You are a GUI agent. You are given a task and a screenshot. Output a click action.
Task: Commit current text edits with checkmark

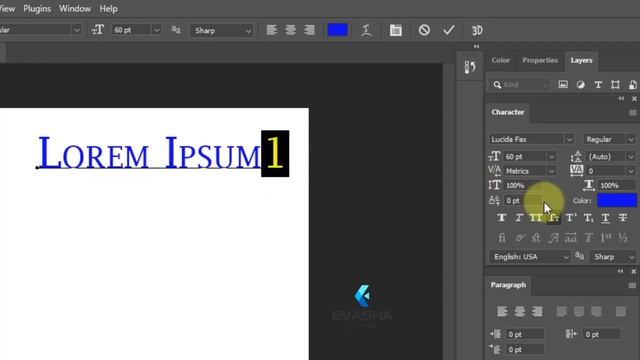[449, 30]
